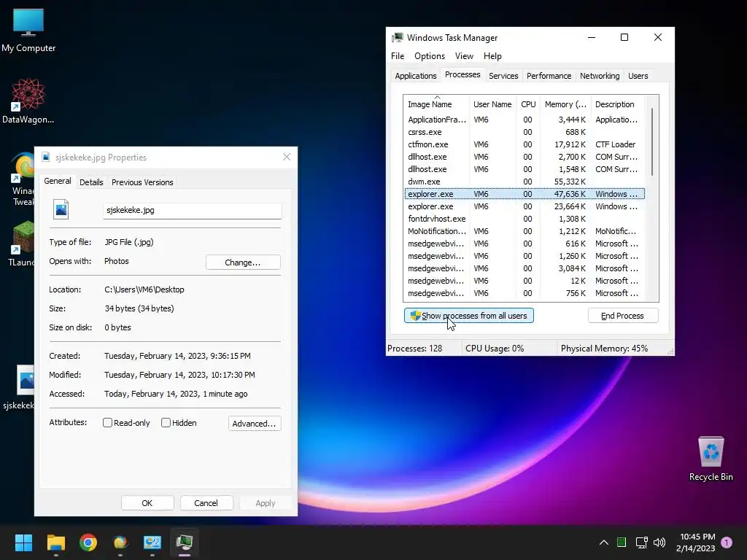Click the green CPU meter tray icon

pyautogui.click(x=622, y=542)
